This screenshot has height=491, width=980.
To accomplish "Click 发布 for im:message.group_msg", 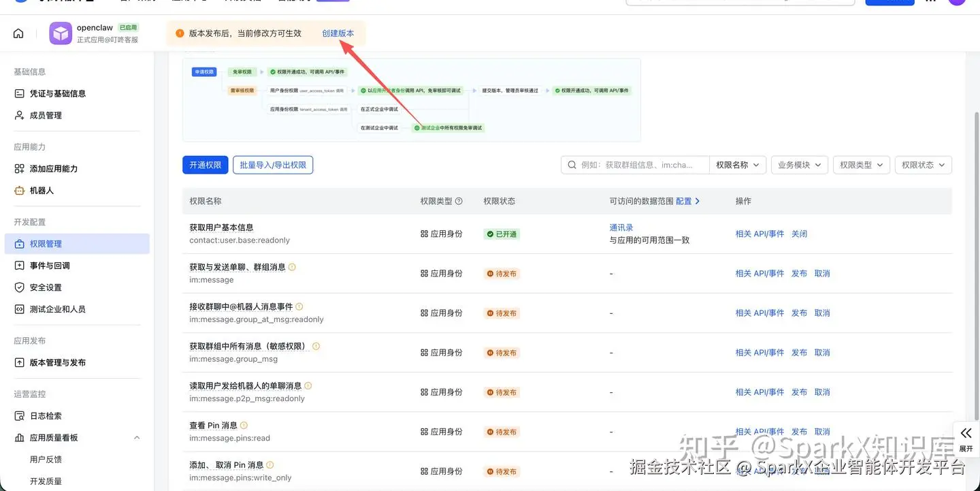I will (799, 353).
